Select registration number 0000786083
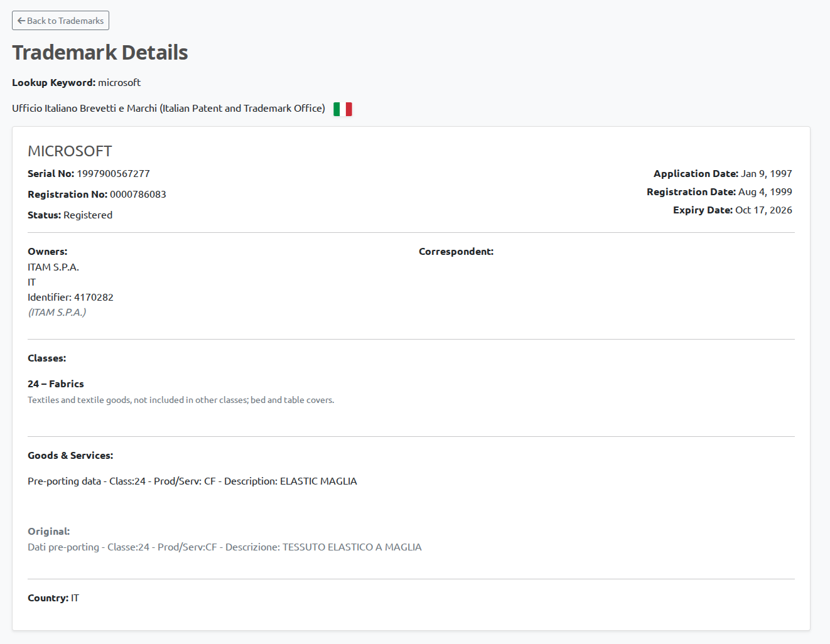 pyautogui.click(x=138, y=195)
